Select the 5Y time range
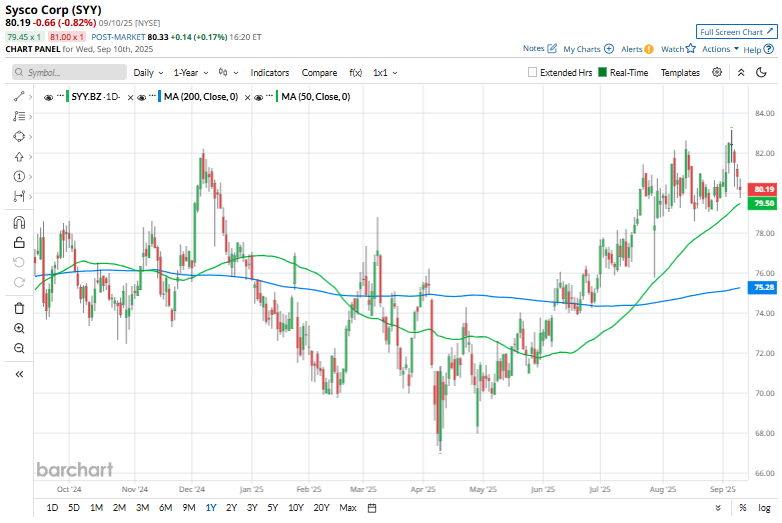Viewport: 782px width, 523px height. point(273,508)
